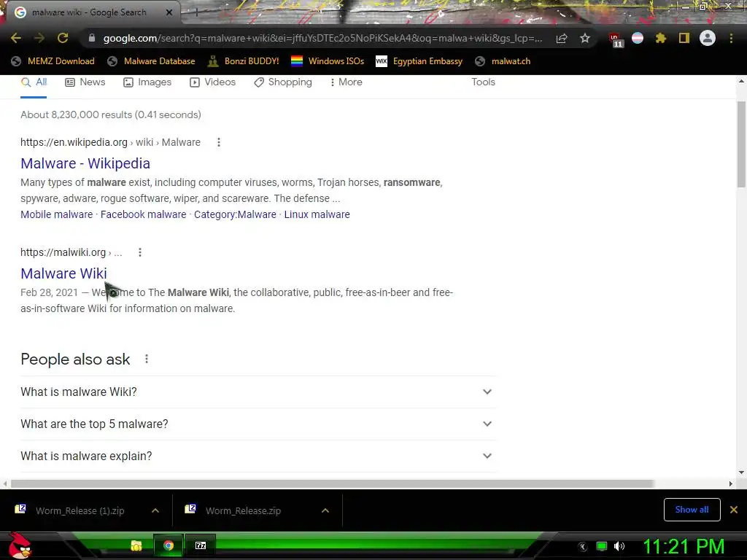Click the vertical page scrollbar thumb
Screen dimensions: 747x560
(741, 144)
